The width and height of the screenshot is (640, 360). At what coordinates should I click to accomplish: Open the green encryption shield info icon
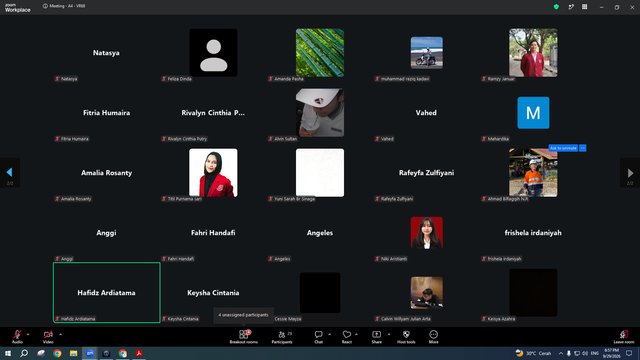[556, 7]
